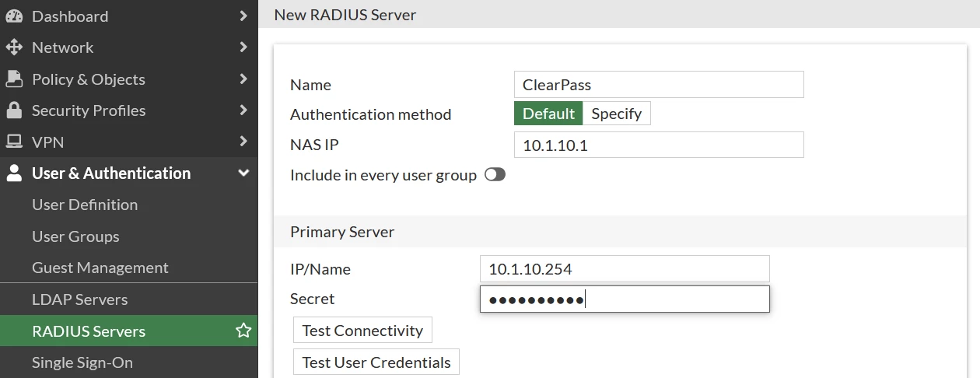Click the User & Authentication label
Viewport: 980px width, 378px height.
tap(111, 173)
